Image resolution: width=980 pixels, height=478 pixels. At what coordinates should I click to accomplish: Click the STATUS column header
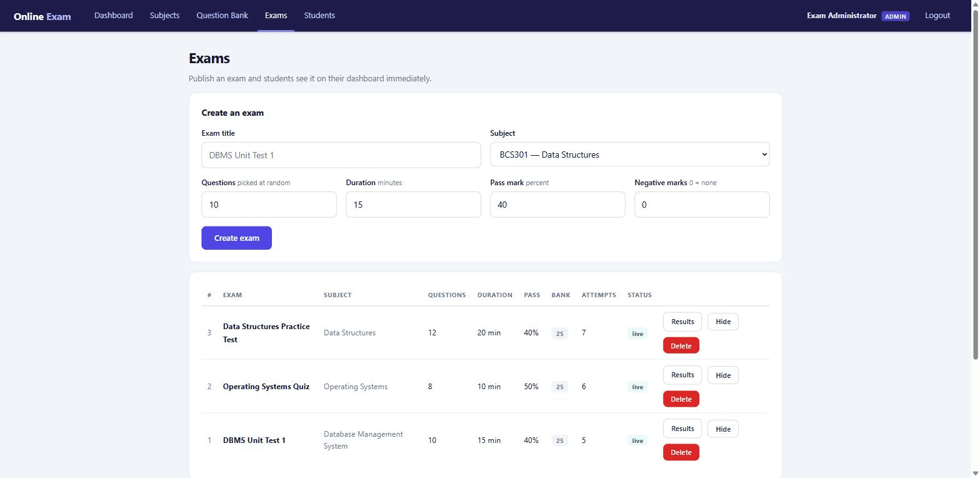pos(639,295)
